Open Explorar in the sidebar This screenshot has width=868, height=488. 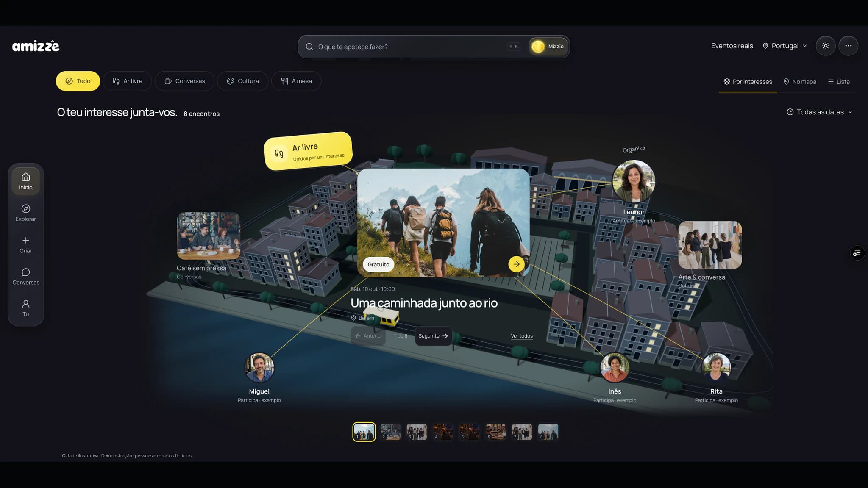26,213
